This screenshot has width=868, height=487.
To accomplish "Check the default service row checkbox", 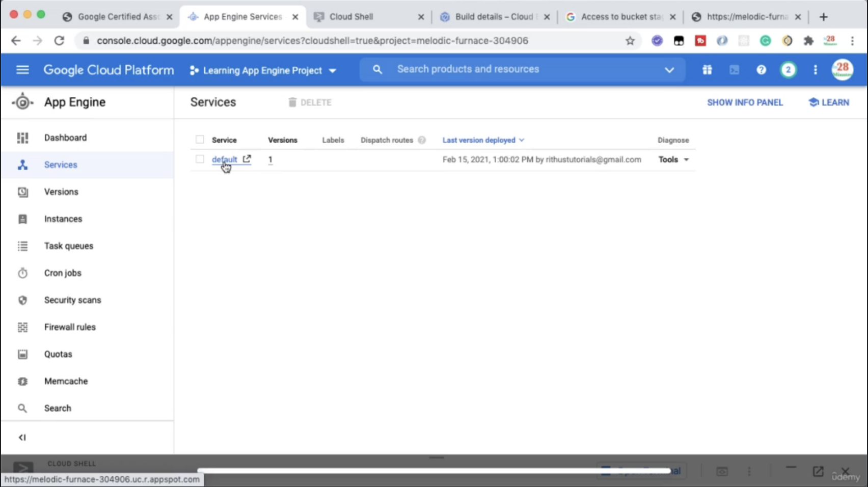I will 200,159.
